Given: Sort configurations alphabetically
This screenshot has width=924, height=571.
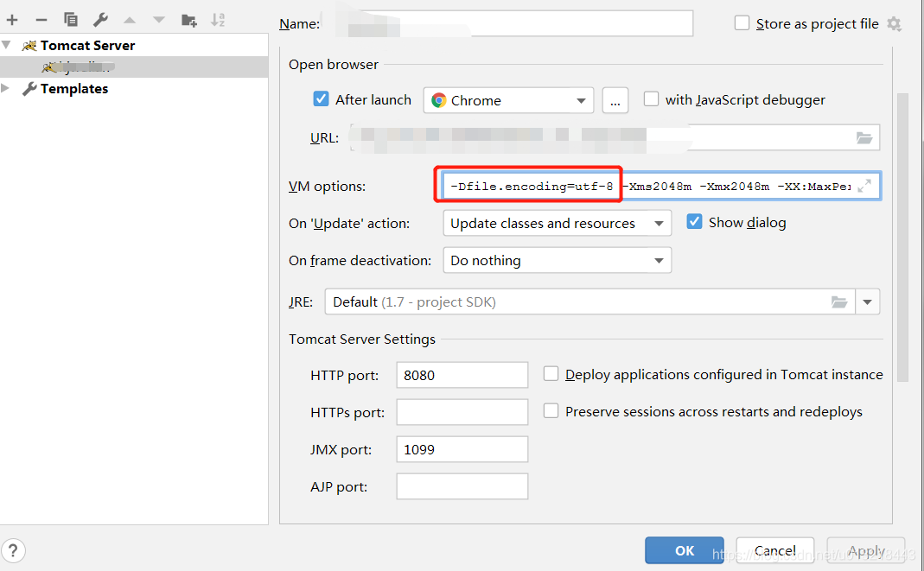Looking at the screenshot, I should pyautogui.click(x=218, y=20).
